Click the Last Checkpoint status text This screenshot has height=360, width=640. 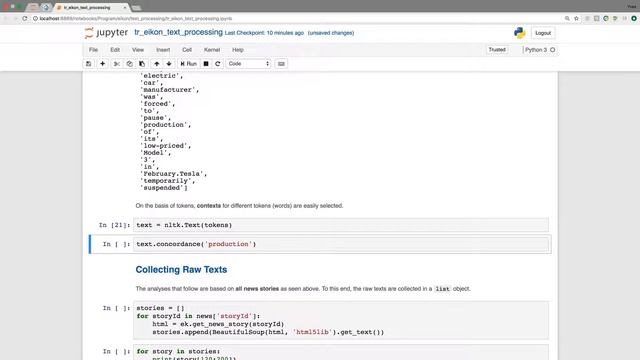point(264,33)
